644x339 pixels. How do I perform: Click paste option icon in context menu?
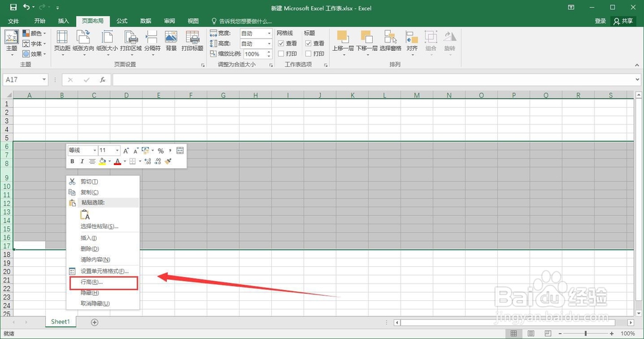tap(85, 215)
